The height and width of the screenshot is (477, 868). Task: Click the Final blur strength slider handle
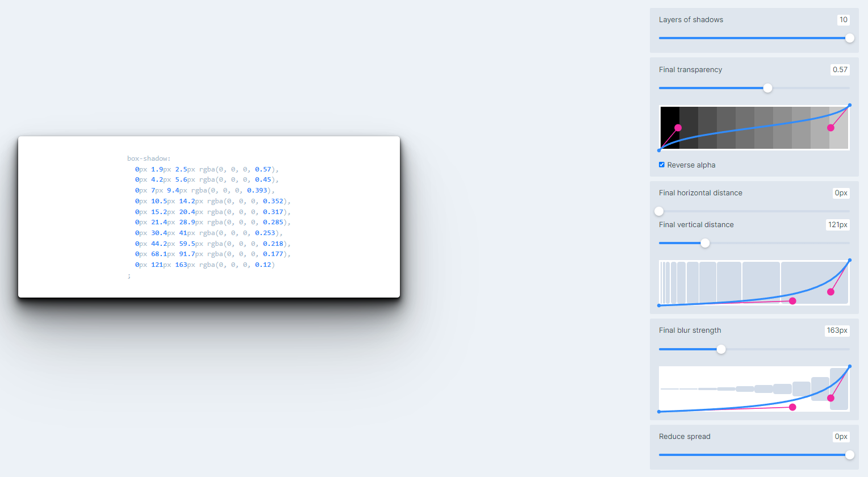coord(721,349)
